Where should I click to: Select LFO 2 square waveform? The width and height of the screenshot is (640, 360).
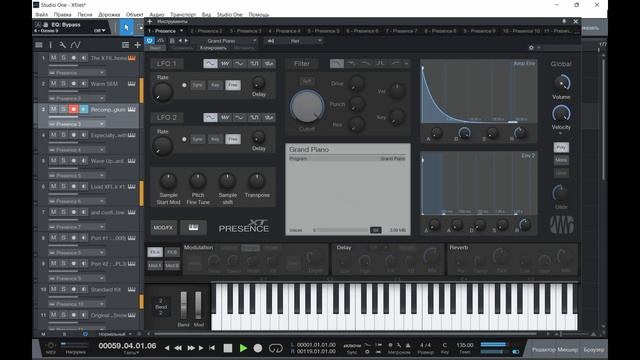(x=254, y=118)
